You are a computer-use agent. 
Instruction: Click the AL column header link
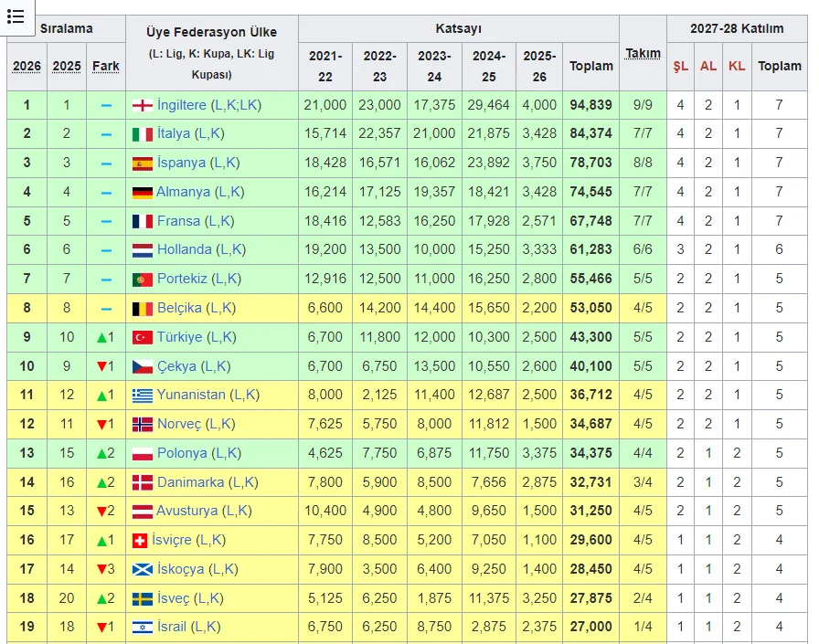coord(708,66)
